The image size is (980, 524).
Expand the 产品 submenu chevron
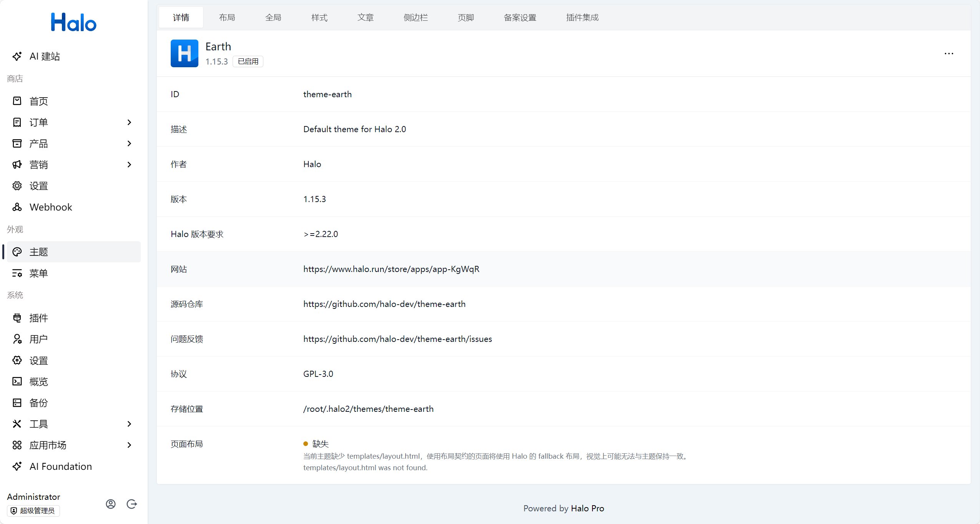coord(129,143)
